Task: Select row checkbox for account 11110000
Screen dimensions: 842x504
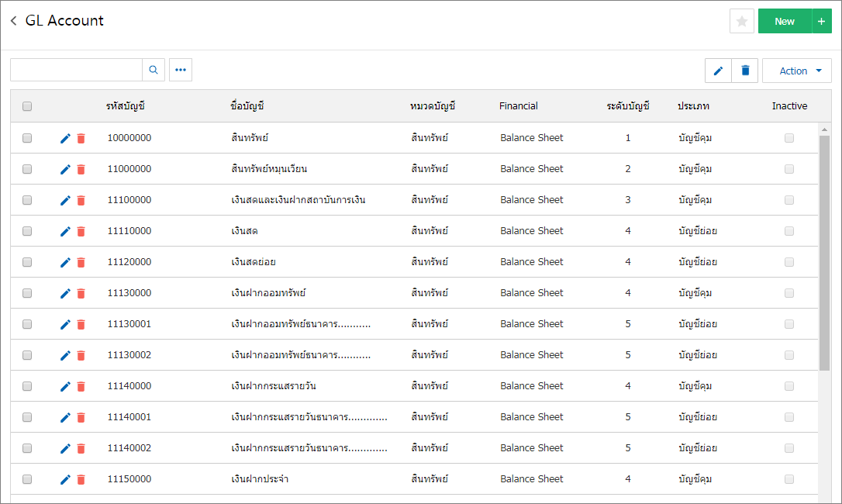Action: pos(27,231)
